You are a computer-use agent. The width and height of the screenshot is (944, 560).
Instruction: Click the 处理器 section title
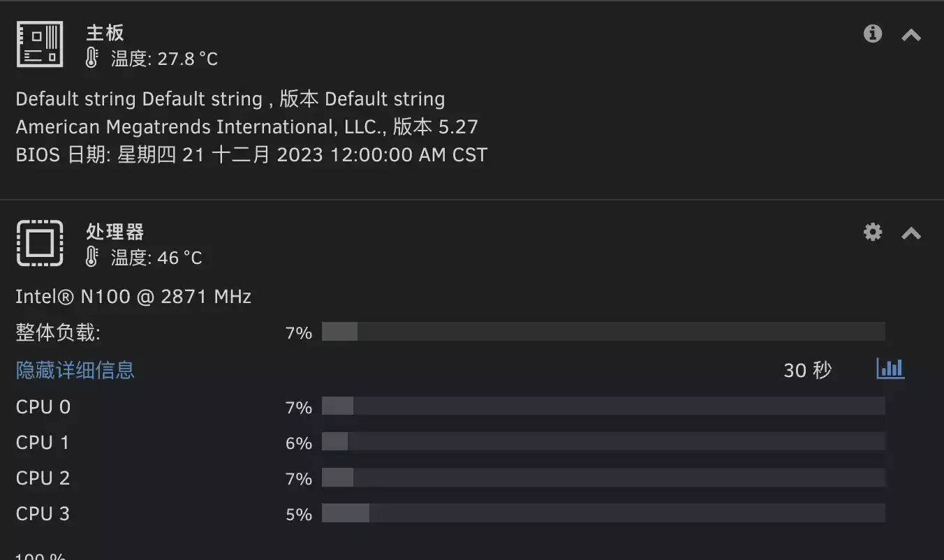pos(115,232)
